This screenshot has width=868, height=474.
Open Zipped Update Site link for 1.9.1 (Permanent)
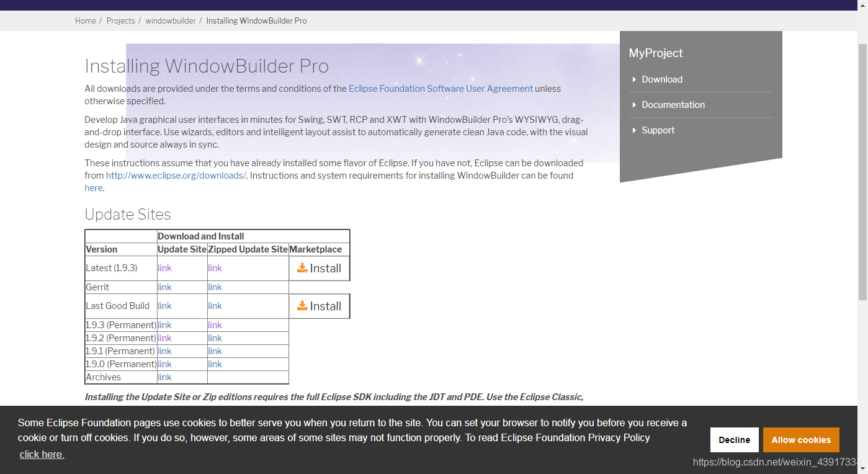coord(215,351)
